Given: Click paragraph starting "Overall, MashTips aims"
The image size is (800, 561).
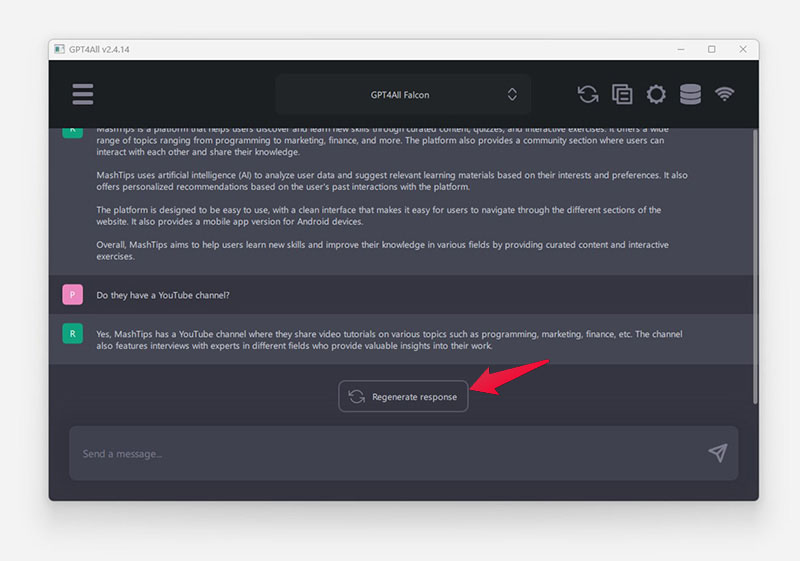Looking at the screenshot, I should point(382,250).
